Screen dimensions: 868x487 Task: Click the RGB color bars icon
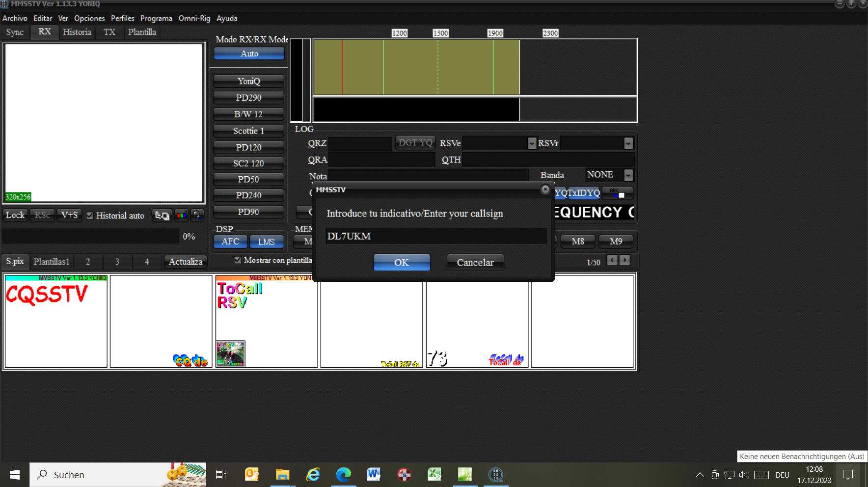[181, 216]
